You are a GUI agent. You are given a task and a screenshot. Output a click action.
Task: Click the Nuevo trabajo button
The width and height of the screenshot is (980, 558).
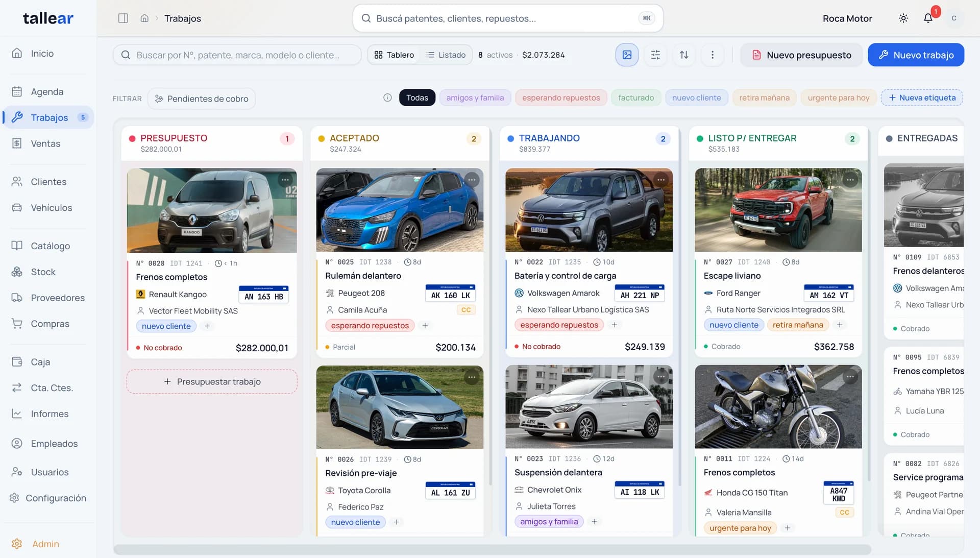[916, 55]
